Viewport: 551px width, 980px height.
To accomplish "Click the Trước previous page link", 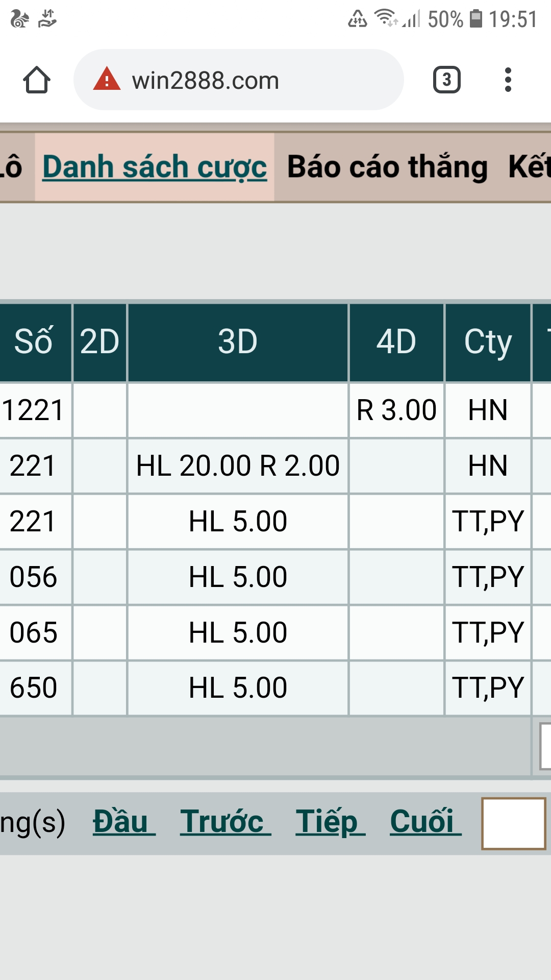I will pyautogui.click(x=224, y=822).
